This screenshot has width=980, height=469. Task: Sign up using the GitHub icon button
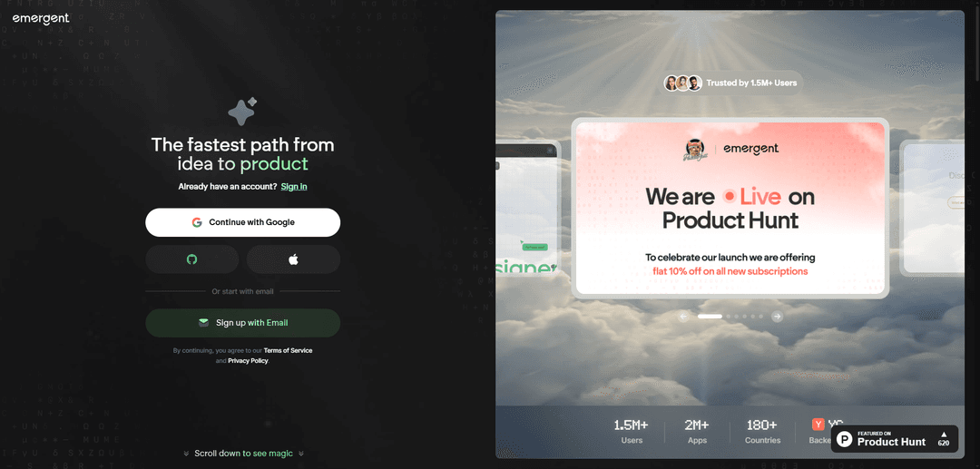pos(191,259)
